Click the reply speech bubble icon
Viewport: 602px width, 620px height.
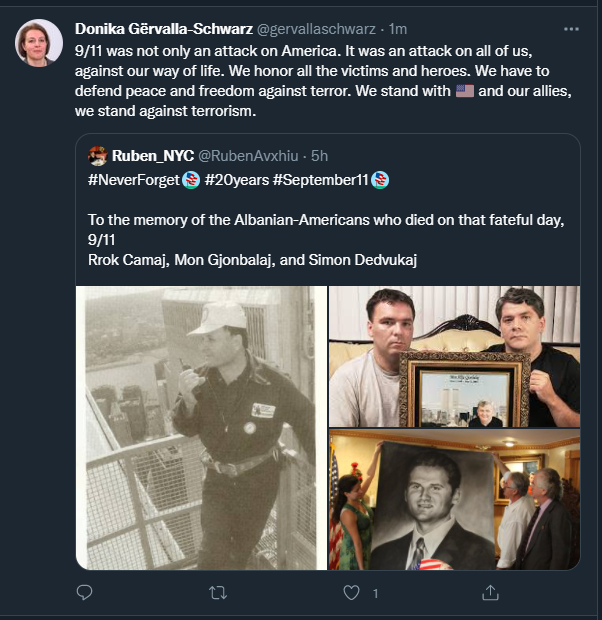click(85, 592)
